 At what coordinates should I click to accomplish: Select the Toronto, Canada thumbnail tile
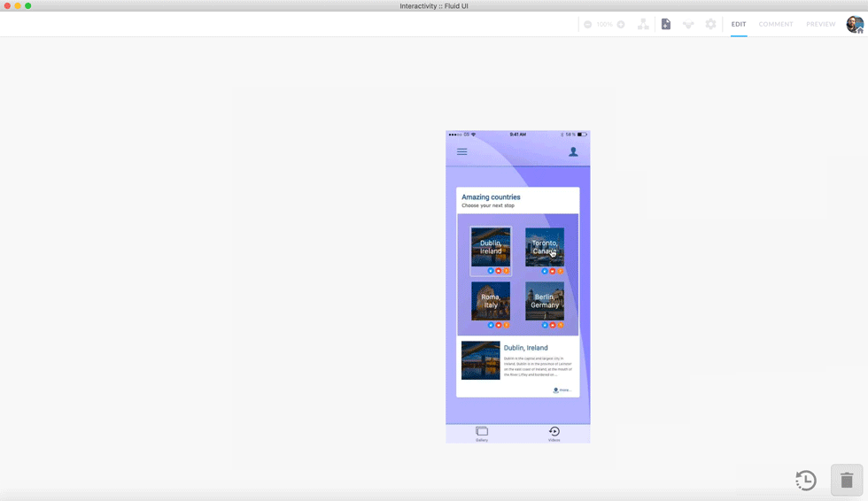pyautogui.click(x=545, y=248)
